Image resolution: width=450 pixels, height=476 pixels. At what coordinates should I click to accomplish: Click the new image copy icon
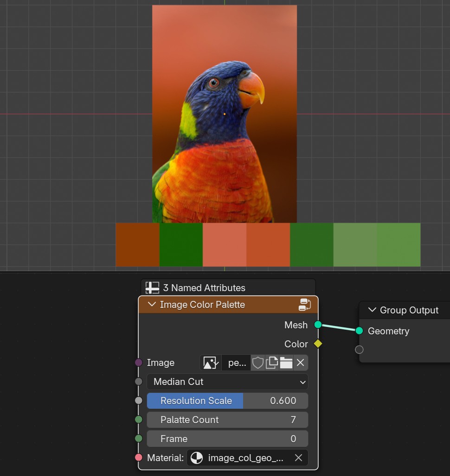(x=272, y=363)
